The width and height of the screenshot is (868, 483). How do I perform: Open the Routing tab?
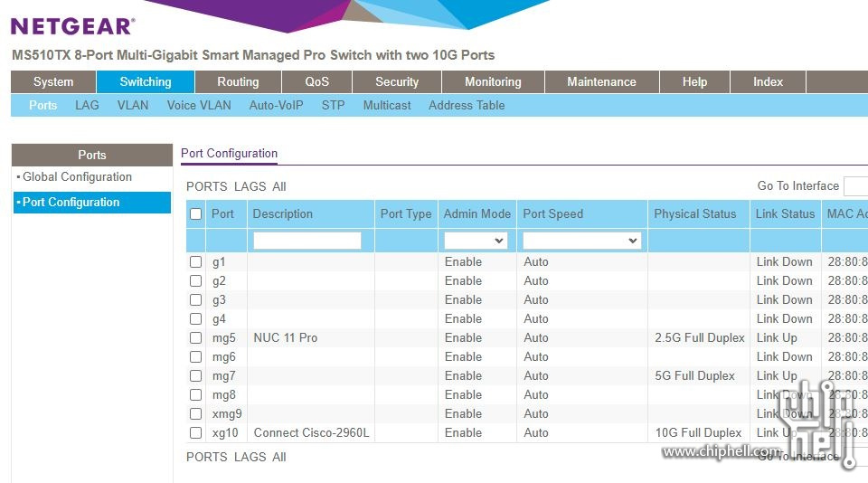238,81
